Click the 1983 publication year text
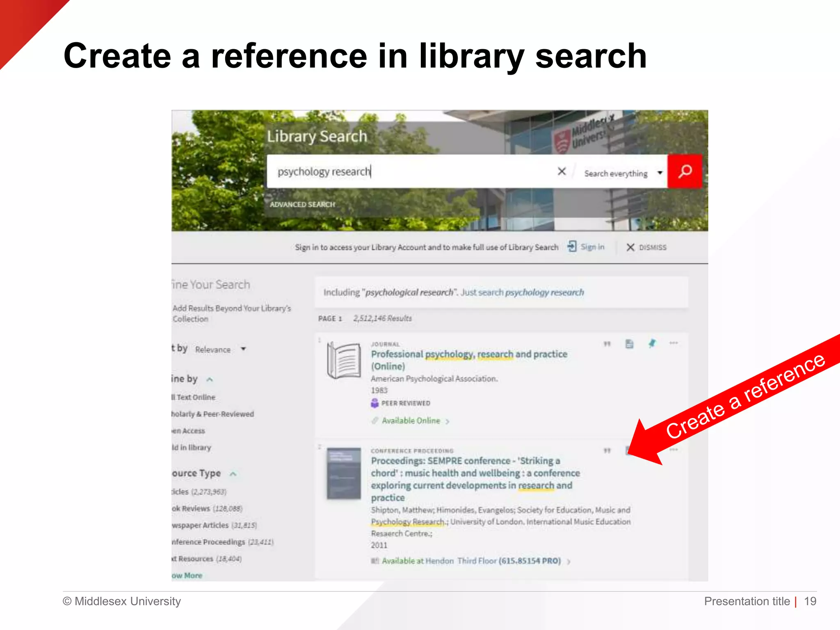840x630 pixels. pos(379,390)
